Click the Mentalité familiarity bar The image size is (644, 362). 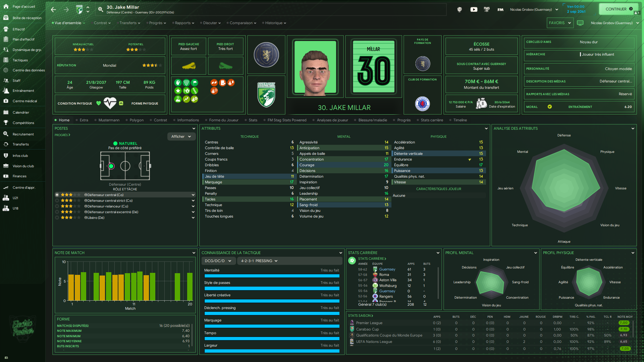[272, 276]
